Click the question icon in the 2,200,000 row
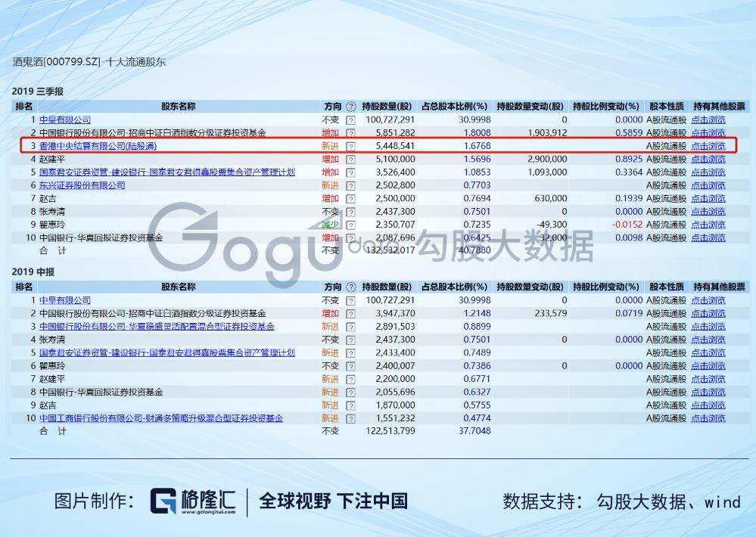The width and height of the screenshot is (756, 537). point(350,380)
